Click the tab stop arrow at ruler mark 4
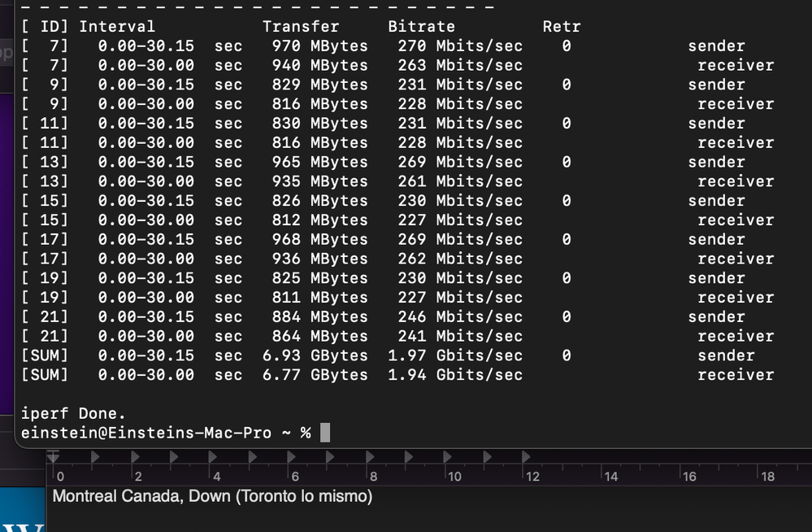This screenshot has height=532, width=812. pos(212,458)
